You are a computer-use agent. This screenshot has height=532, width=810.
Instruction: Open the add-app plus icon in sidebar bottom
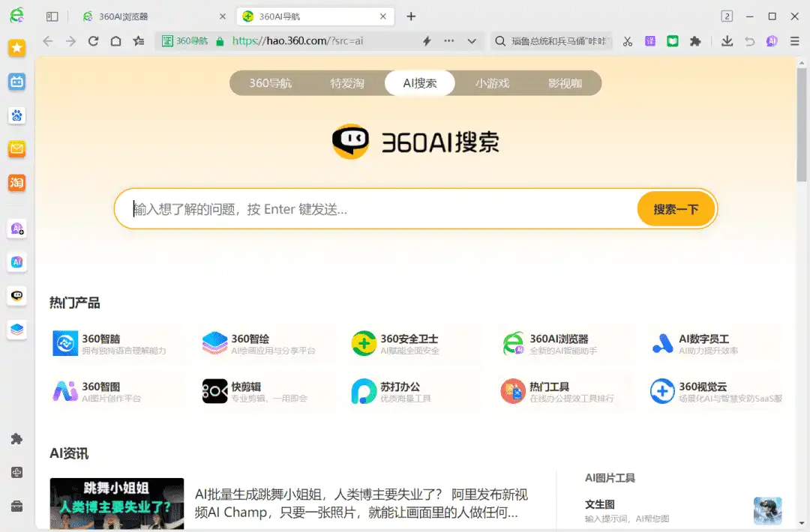pyautogui.click(x=16, y=473)
